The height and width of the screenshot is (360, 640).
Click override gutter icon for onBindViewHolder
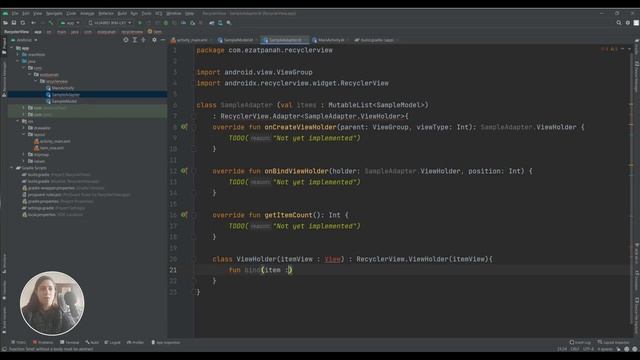(184, 171)
